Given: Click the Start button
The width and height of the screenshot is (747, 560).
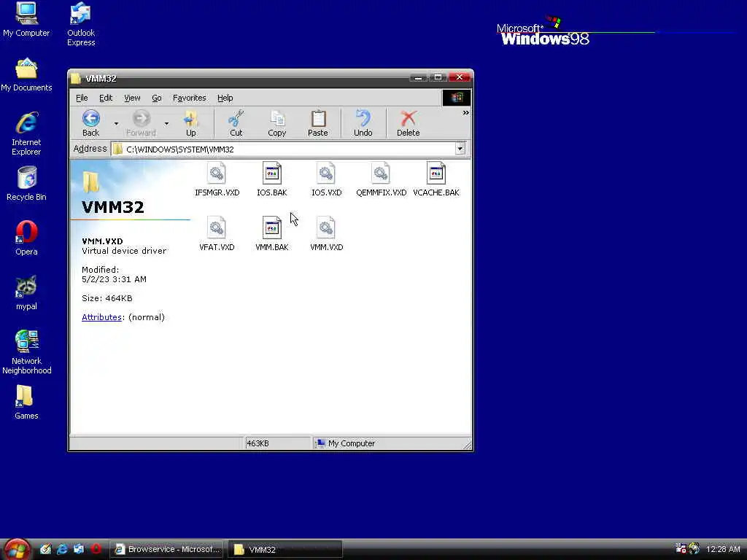Looking at the screenshot, I should pyautogui.click(x=17, y=550).
